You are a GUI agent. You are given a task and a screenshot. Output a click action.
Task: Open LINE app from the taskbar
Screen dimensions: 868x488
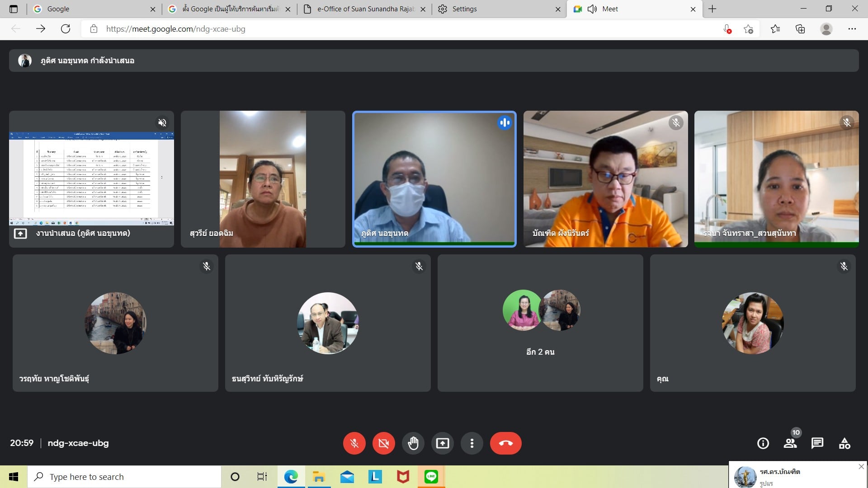431,477
